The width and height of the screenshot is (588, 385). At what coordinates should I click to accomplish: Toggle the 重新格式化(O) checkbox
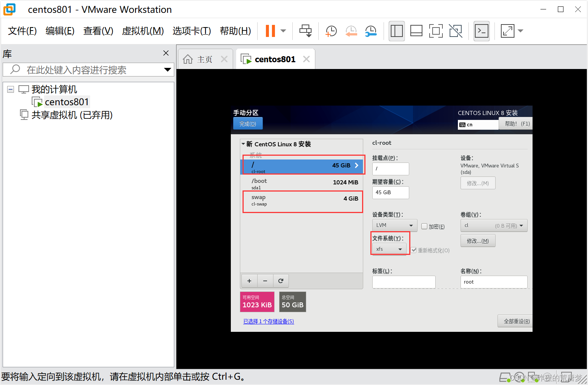[414, 250]
